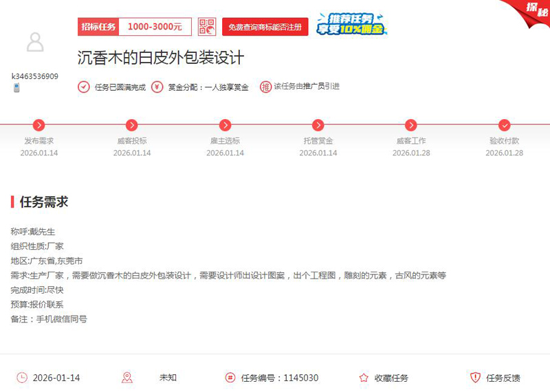Click the 收藏任务 link
The height and width of the screenshot is (392, 550).
click(x=391, y=378)
